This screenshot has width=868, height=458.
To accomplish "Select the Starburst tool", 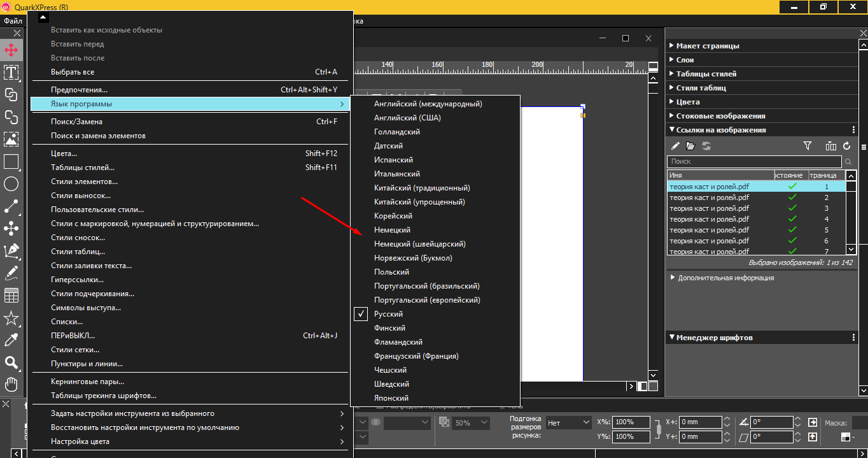I will pyautogui.click(x=11, y=318).
